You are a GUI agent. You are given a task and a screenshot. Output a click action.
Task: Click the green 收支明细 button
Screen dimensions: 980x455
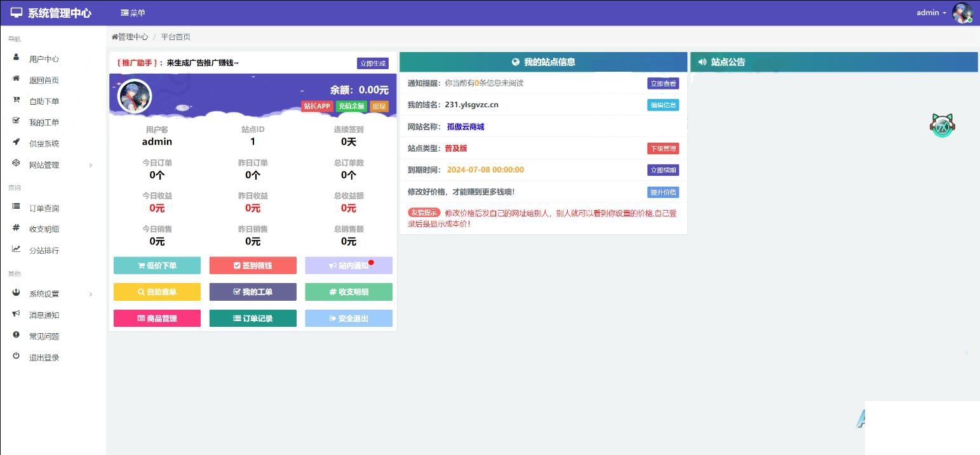click(349, 292)
